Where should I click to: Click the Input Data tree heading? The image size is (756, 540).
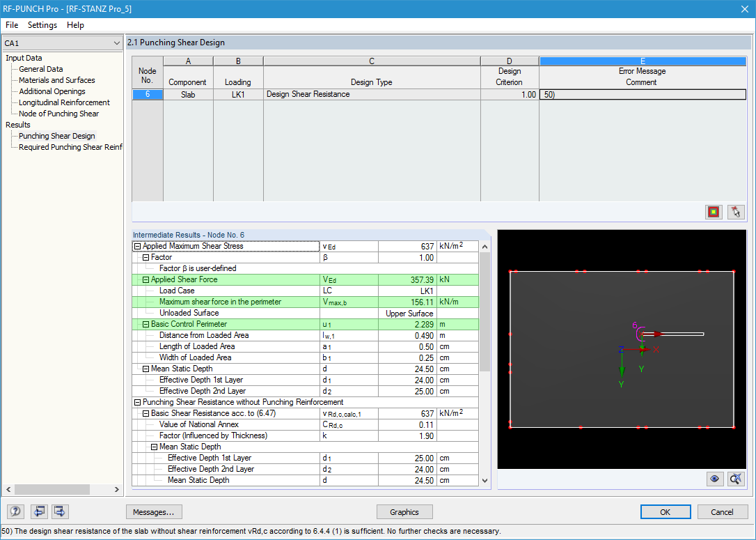click(x=24, y=58)
